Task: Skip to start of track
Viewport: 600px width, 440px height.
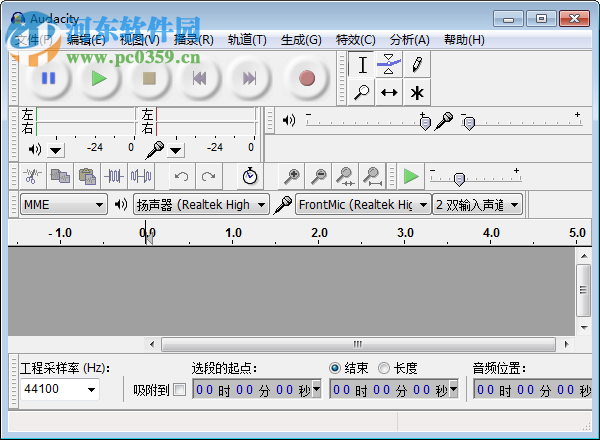Action: pos(199,78)
